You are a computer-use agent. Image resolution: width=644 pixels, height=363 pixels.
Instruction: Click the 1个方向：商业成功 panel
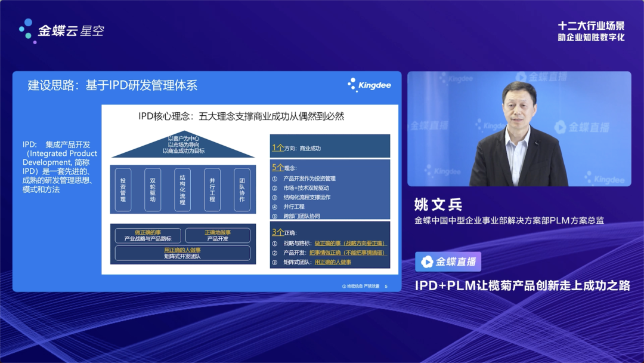[330, 146]
